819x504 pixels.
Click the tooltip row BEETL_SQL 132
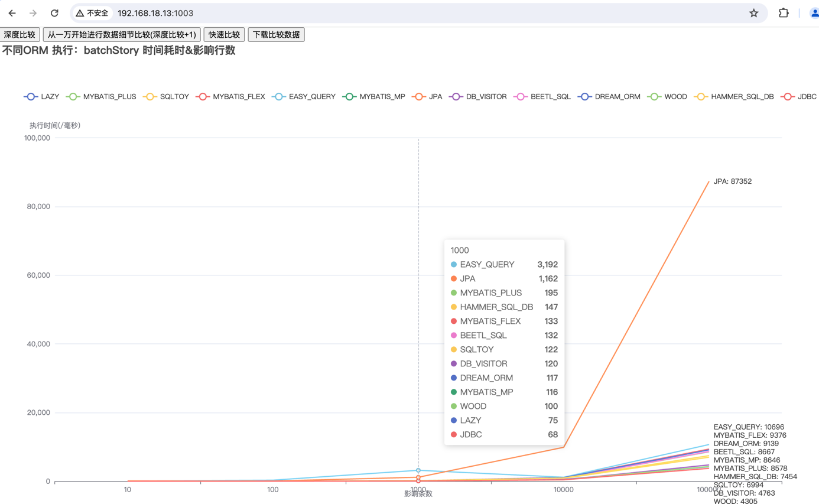click(504, 336)
